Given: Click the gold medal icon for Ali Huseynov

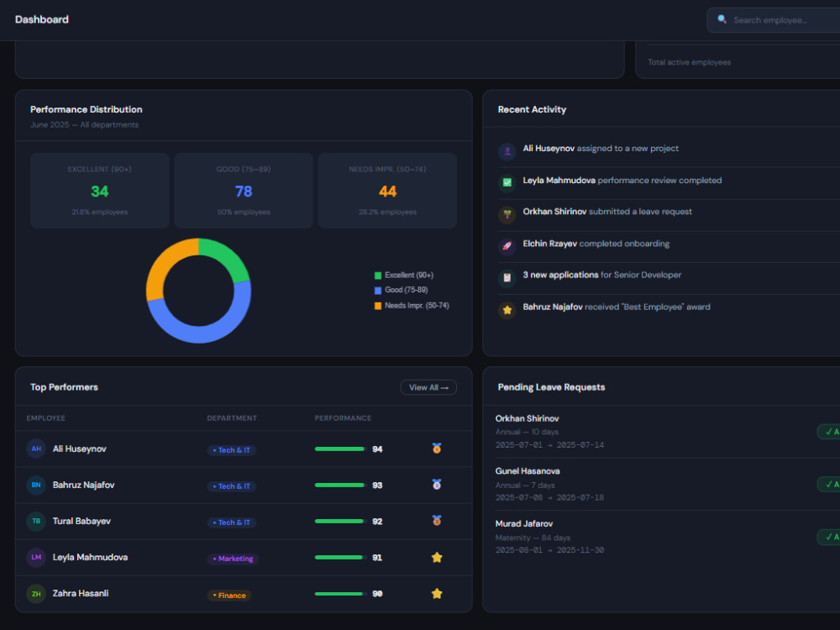Looking at the screenshot, I should tap(437, 449).
